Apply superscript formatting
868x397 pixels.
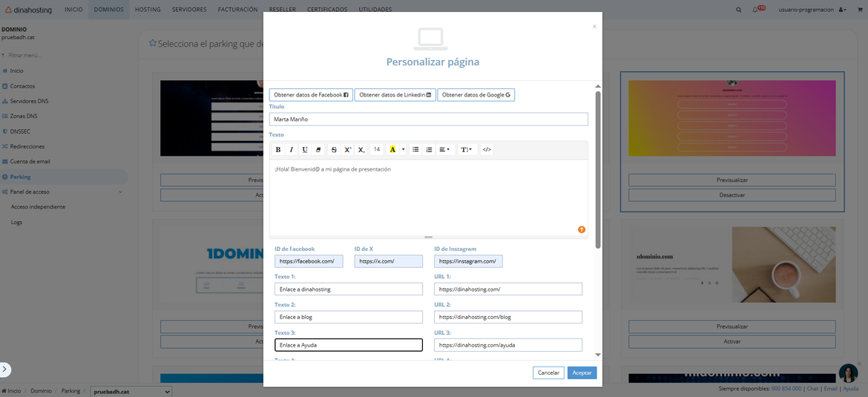click(x=348, y=149)
